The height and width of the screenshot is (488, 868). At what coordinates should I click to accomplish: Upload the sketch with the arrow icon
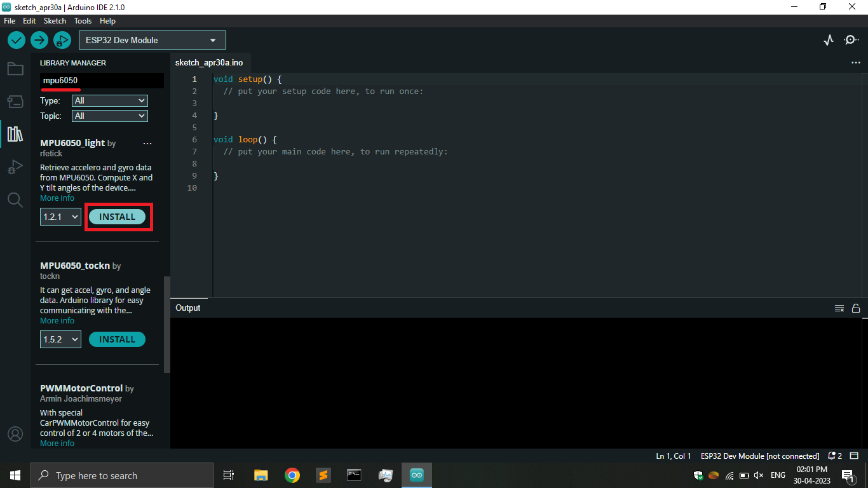click(x=39, y=39)
